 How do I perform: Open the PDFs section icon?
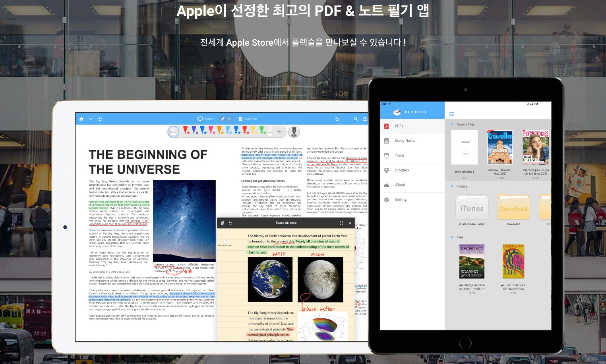[x=386, y=126]
